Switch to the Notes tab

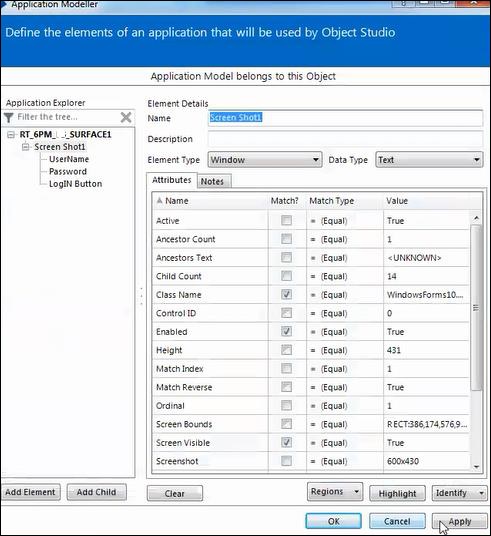click(214, 181)
